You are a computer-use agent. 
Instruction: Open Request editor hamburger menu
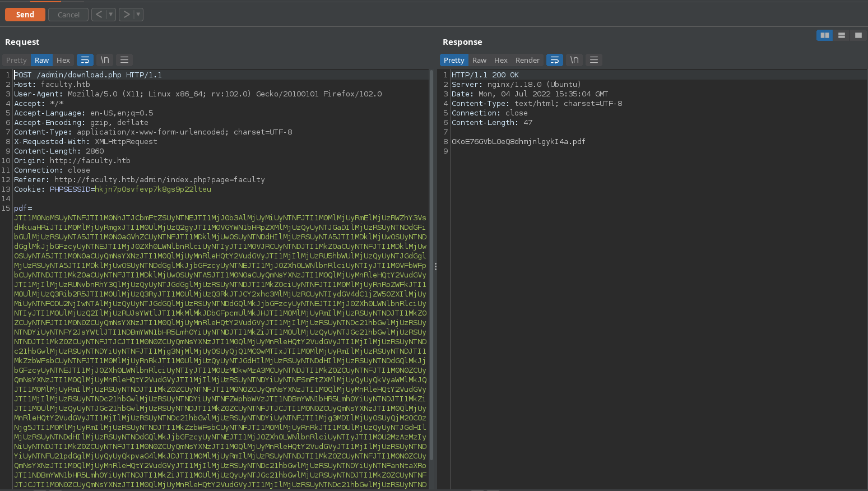(x=124, y=60)
